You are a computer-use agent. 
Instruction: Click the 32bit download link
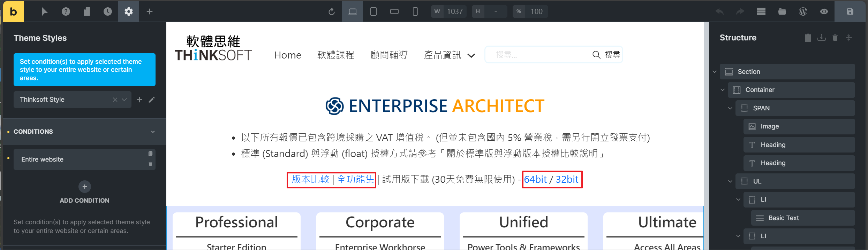pos(567,179)
